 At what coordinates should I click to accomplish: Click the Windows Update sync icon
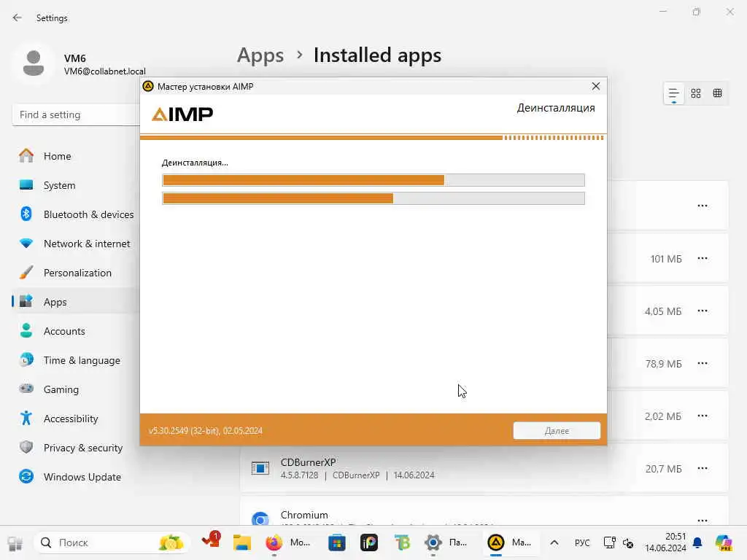(x=26, y=476)
